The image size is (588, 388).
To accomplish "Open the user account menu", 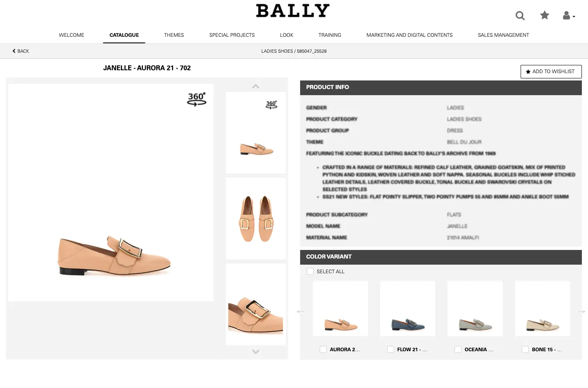I will (569, 16).
